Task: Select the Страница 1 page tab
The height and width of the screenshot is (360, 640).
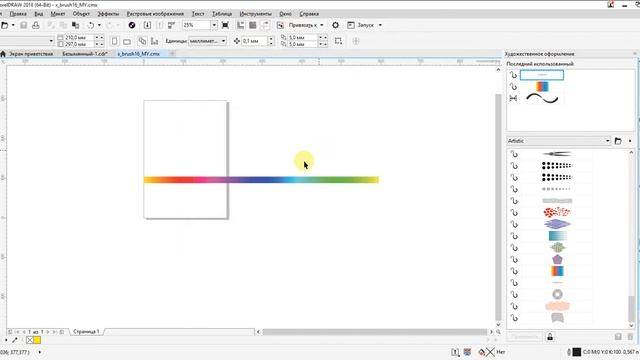Action: 86,332
